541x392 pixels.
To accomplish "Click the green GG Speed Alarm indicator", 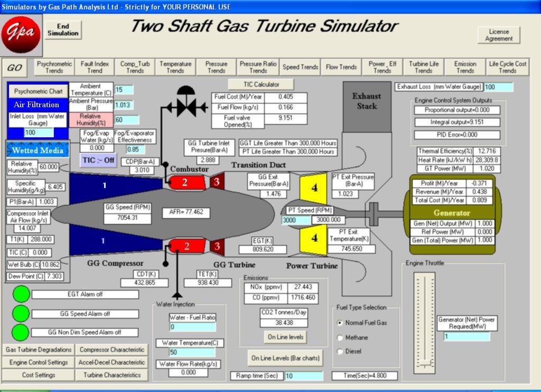I will pos(22,313).
